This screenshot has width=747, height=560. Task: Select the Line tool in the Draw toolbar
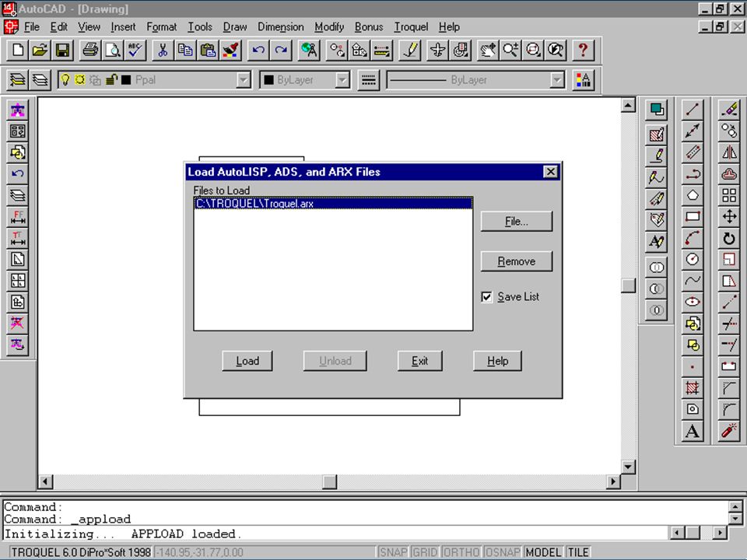[693, 110]
